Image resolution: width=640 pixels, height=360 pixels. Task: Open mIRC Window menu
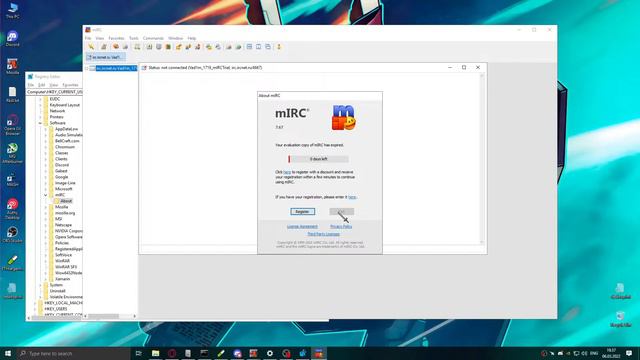[176, 38]
